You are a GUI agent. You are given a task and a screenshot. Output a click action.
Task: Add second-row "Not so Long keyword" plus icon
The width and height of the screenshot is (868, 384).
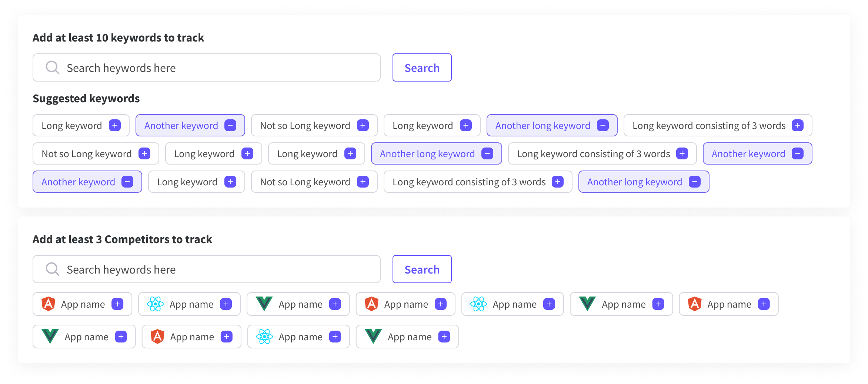click(144, 154)
